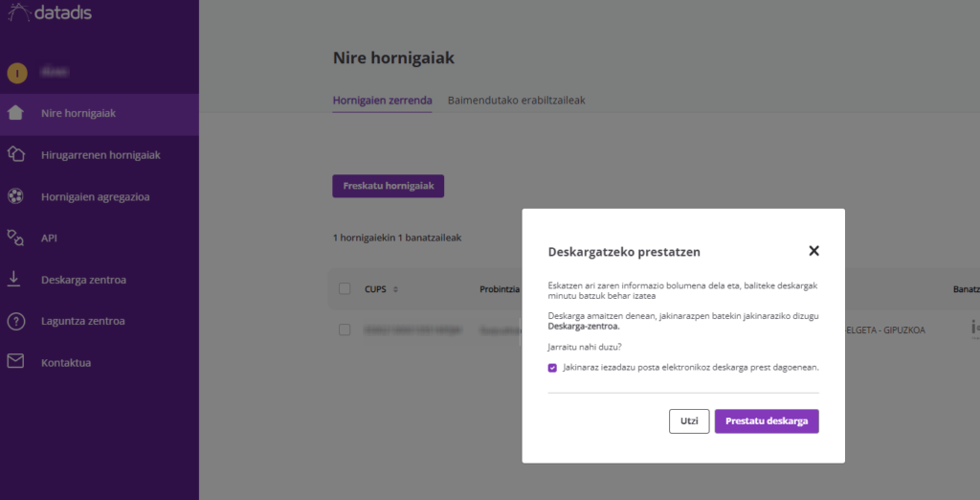Sort by the CUPS column arrows
The image size is (980, 500).
[395, 289]
